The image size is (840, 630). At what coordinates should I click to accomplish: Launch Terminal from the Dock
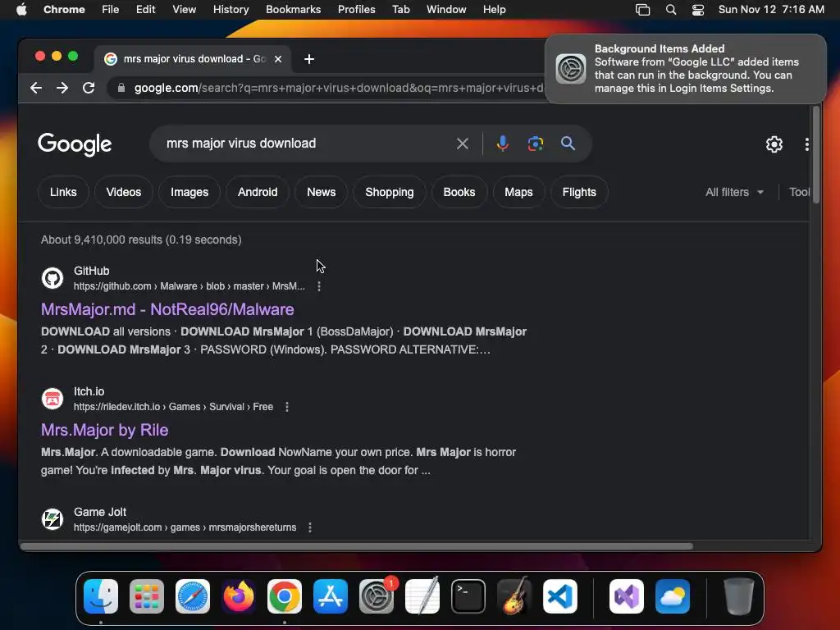(x=468, y=596)
